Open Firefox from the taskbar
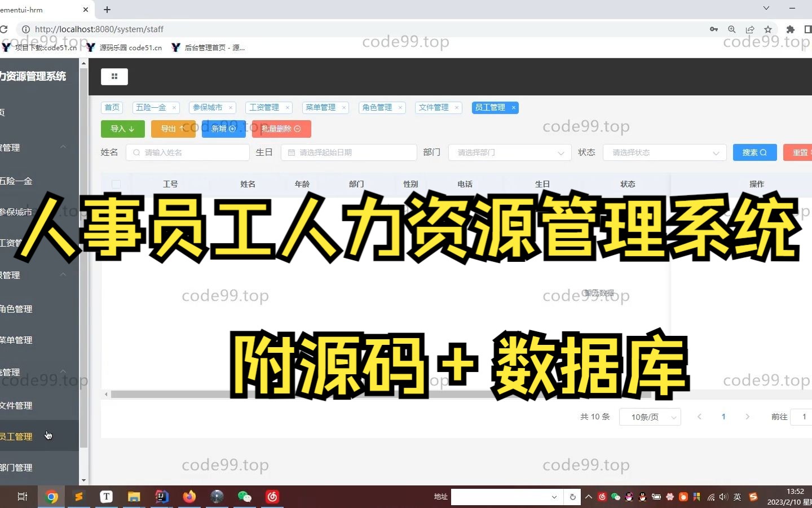This screenshot has width=812, height=508. point(189,497)
